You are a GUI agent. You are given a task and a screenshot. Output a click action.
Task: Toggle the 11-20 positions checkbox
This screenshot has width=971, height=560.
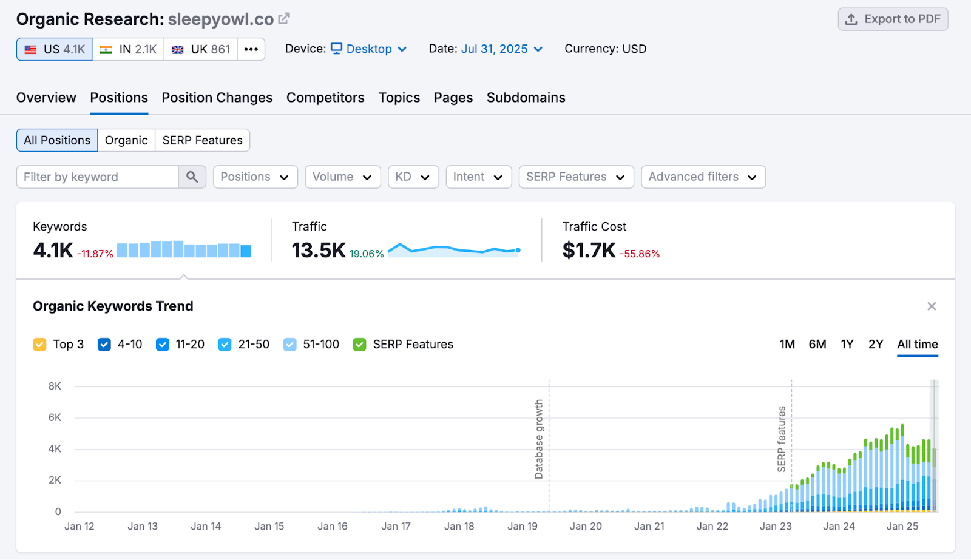[163, 345]
